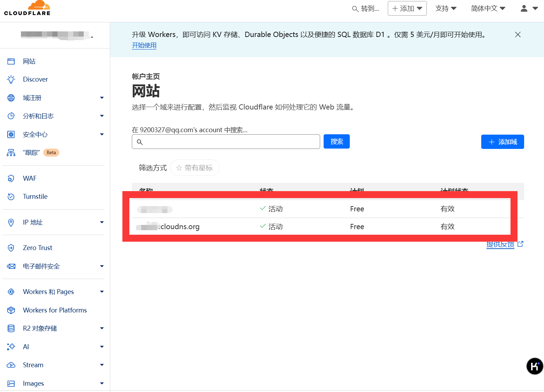Expand the Stream submenu arrow
544x392 pixels.
(102, 365)
